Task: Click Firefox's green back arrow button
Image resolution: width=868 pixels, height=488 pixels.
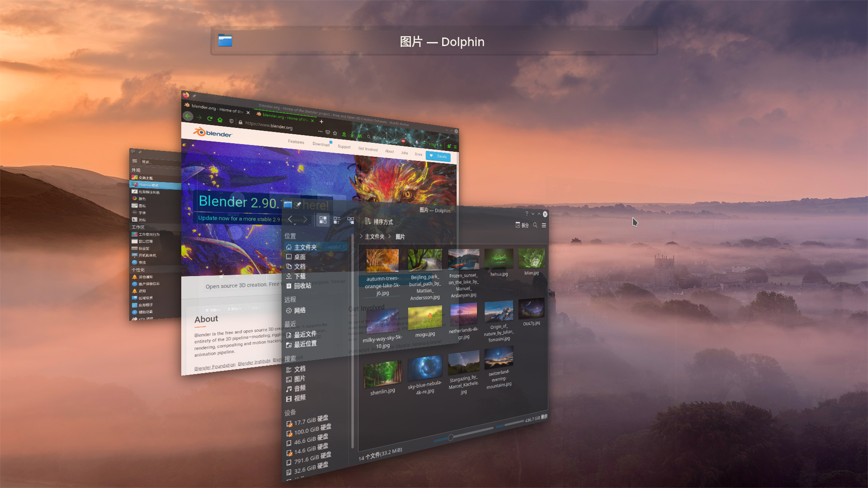Action: click(x=188, y=116)
